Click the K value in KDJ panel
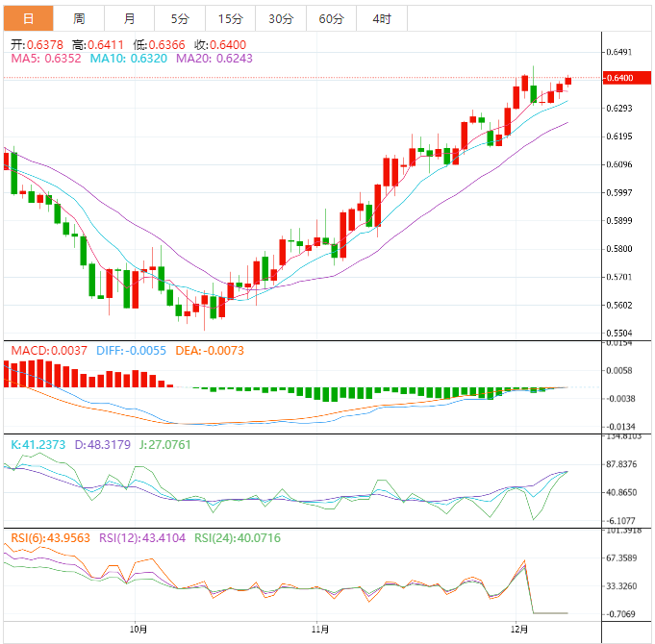The width and height of the screenshot is (655, 644). click(x=38, y=444)
